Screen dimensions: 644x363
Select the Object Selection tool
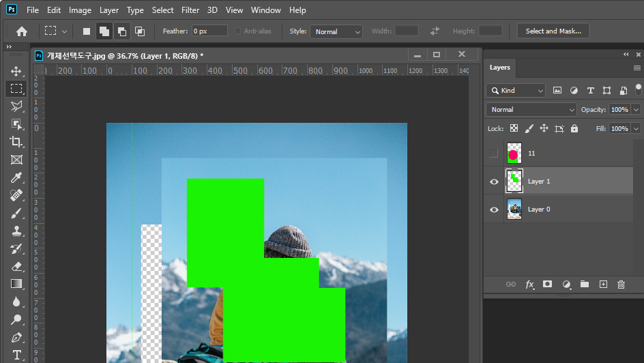click(x=16, y=124)
